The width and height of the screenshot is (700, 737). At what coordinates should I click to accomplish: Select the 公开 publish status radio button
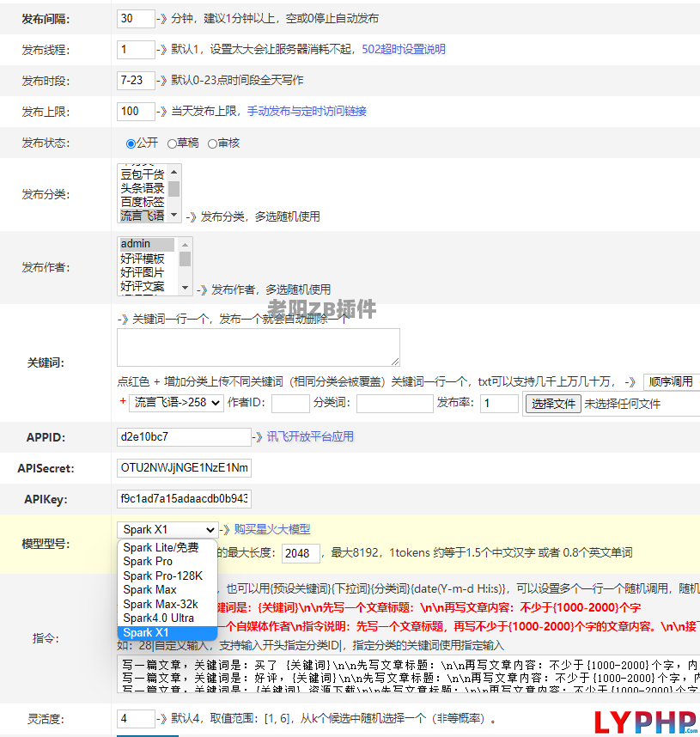point(131,143)
